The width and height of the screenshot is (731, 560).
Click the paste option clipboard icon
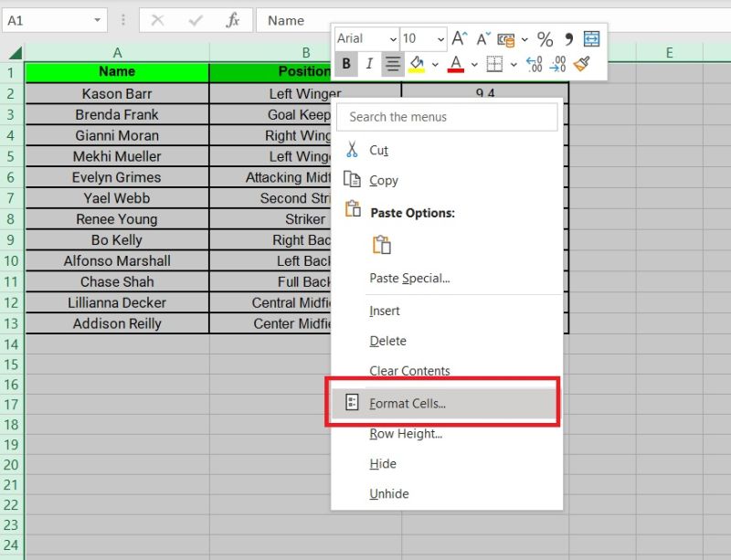point(382,245)
